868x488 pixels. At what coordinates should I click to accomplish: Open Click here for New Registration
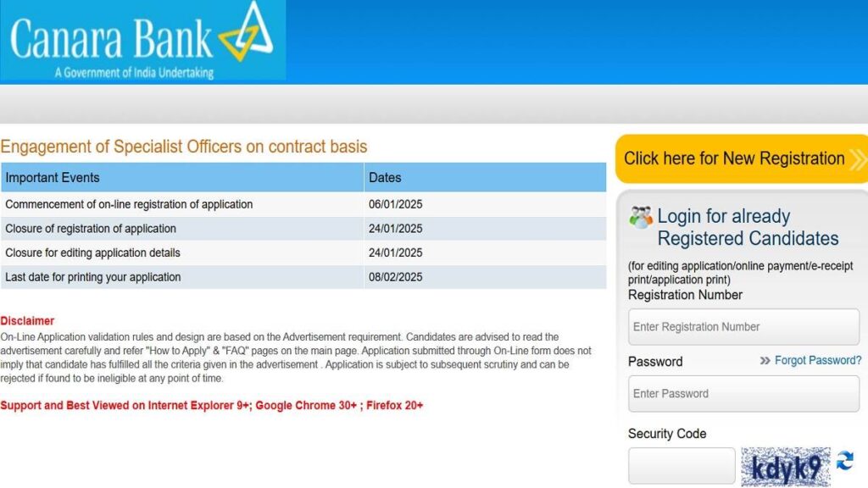(742, 158)
